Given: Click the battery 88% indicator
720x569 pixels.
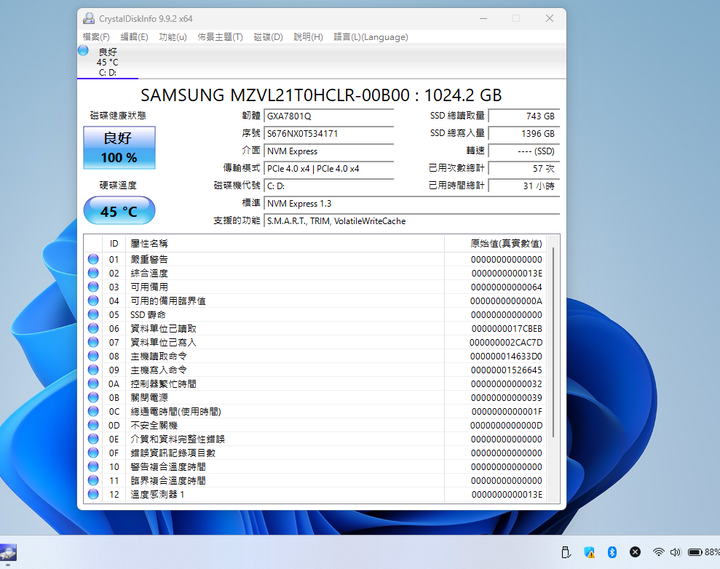Looking at the screenshot, I should [x=703, y=552].
